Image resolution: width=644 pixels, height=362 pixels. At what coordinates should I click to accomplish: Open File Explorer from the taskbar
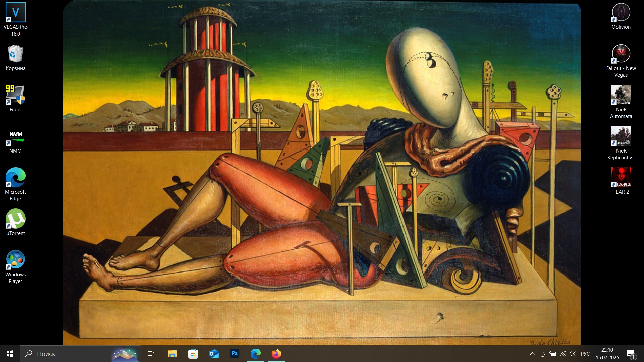172,354
